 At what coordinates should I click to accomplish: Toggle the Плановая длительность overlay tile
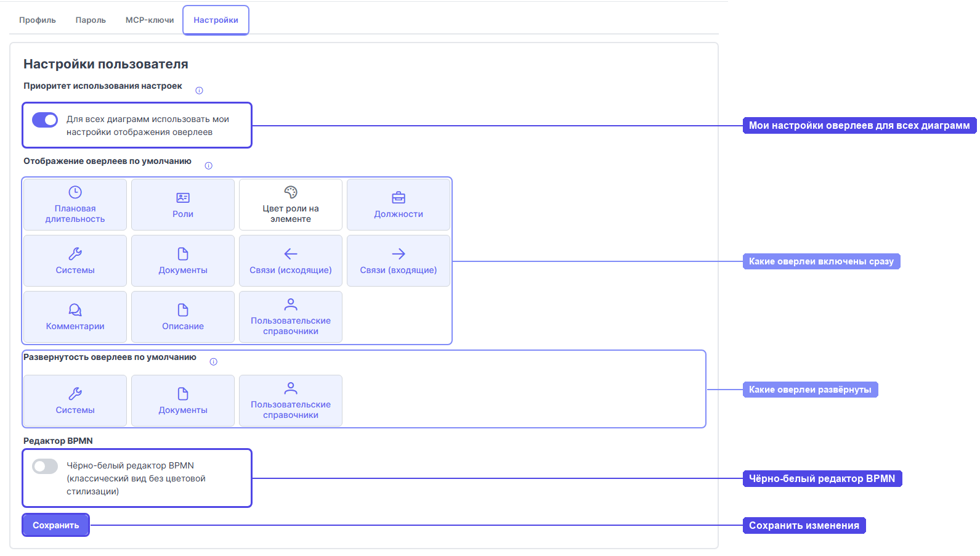(75, 205)
